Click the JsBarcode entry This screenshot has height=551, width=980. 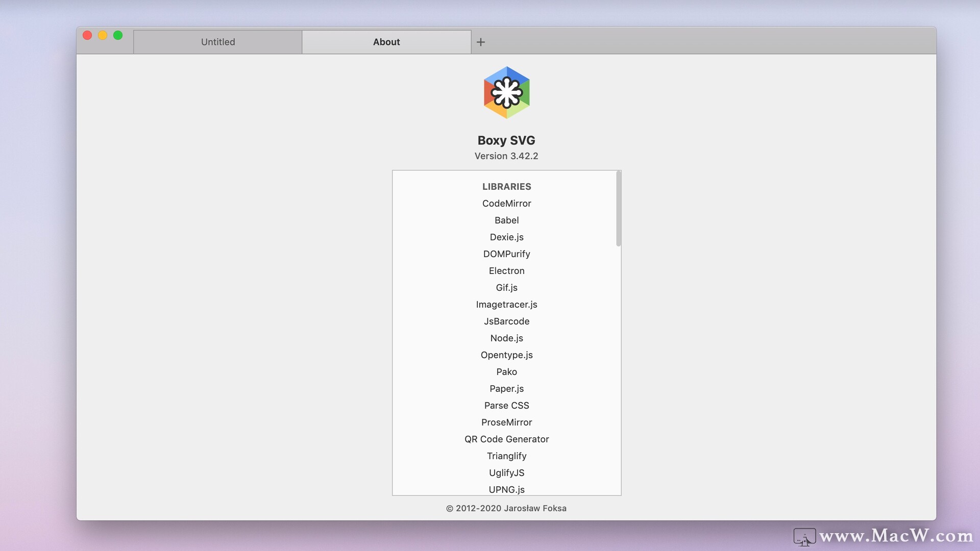[x=507, y=321]
